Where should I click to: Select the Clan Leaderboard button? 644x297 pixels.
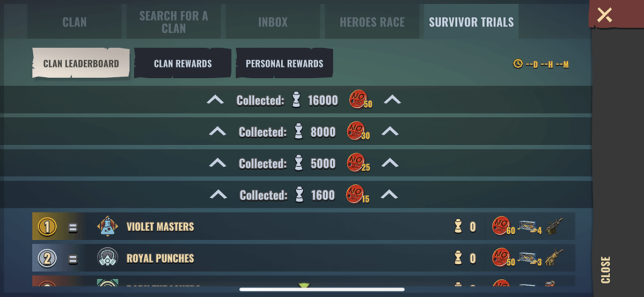coord(81,63)
